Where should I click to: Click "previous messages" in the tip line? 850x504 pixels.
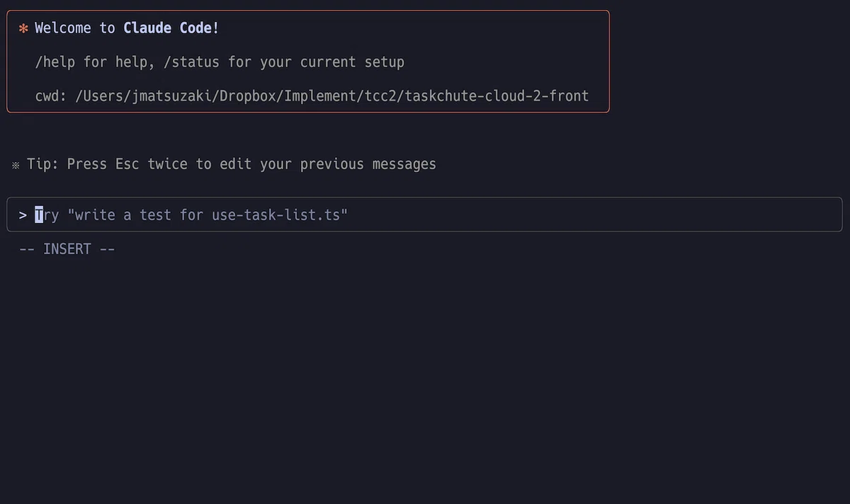tap(368, 164)
